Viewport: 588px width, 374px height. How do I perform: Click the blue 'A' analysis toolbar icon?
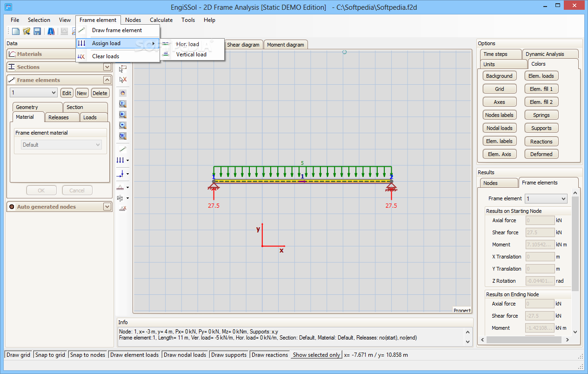tap(51, 31)
